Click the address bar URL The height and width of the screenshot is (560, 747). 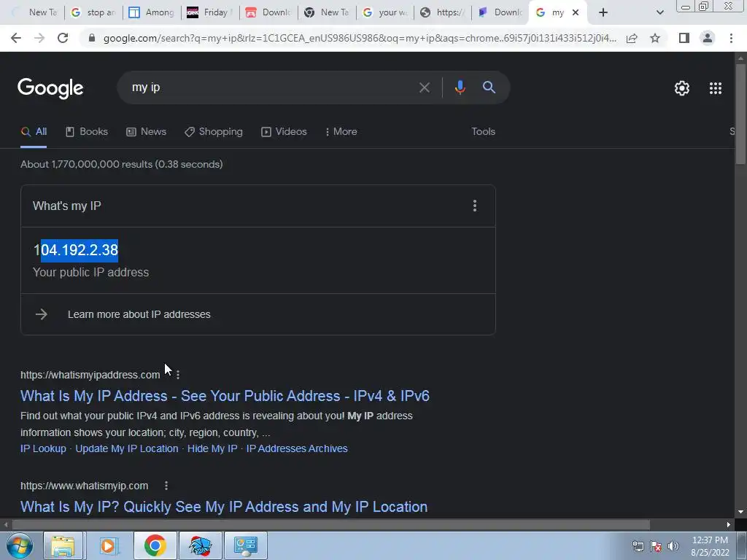point(360,38)
